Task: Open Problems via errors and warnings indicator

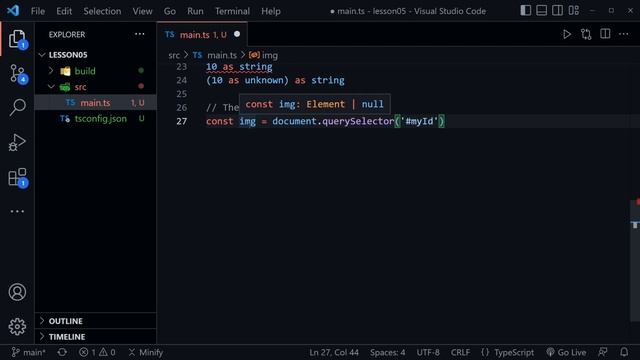Action: (x=97, y=352)
